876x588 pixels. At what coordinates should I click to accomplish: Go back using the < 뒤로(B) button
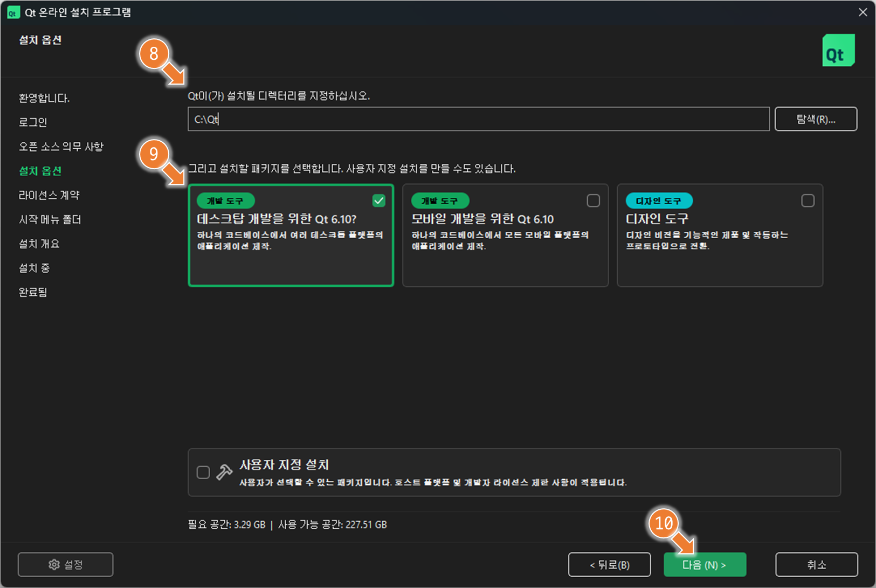(609, 564)
